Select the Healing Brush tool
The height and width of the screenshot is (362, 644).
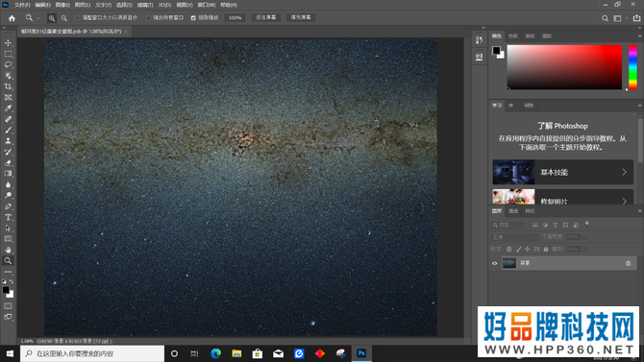click(x=8, y=119)
